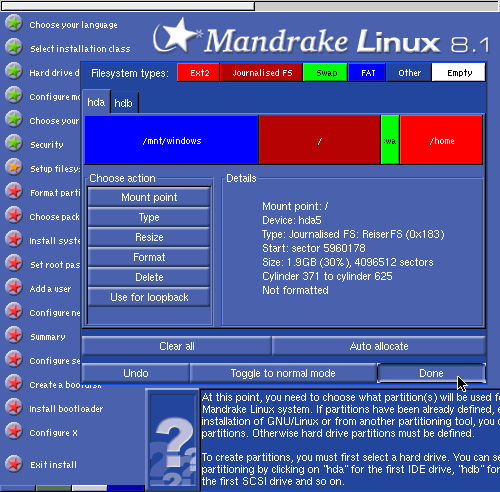
Task: Click the Auto allocate button
Action: click(x=379, y=346)
